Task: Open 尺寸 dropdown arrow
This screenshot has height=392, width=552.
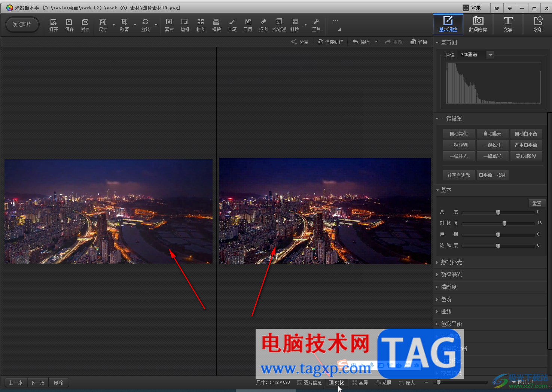Action: (113, 25)
